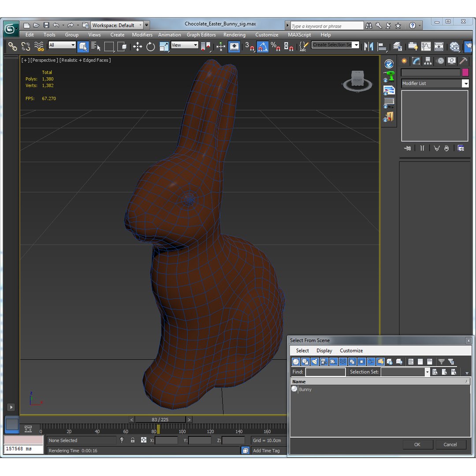Expand Selection Set dropdown in dialog
The height and width of the screenshot is (476, 476).
[x=427, y=372]
